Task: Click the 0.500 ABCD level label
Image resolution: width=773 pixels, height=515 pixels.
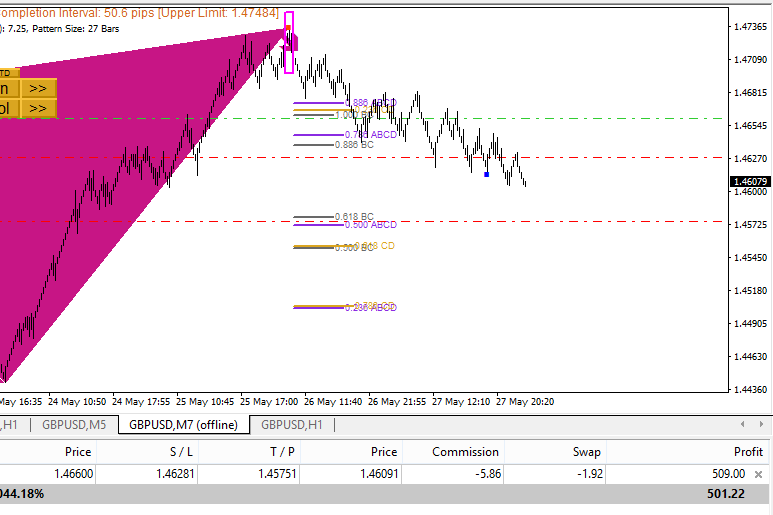Action: [x=371, y=225]
